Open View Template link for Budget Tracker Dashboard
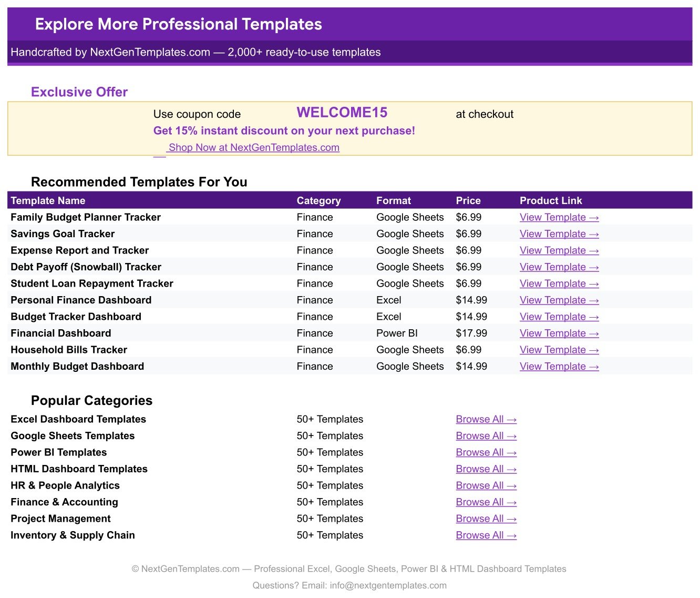The height and width of the screenshot is (598, 700). [x=559, y=317]
